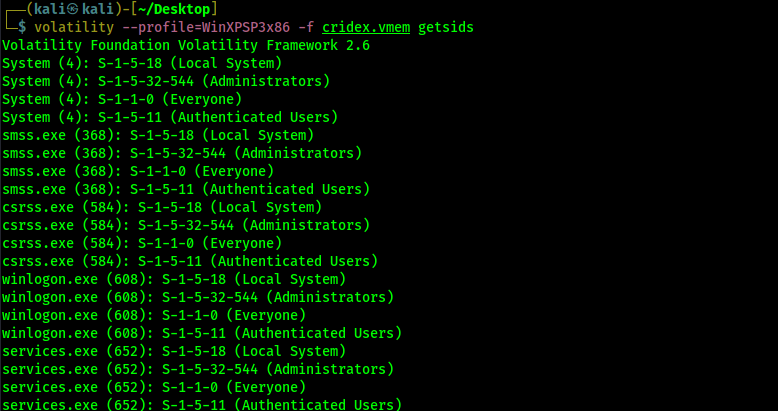Click smss.exe (368) Authenticated Users line
778x411 pixels.
[x=186, y=189]
